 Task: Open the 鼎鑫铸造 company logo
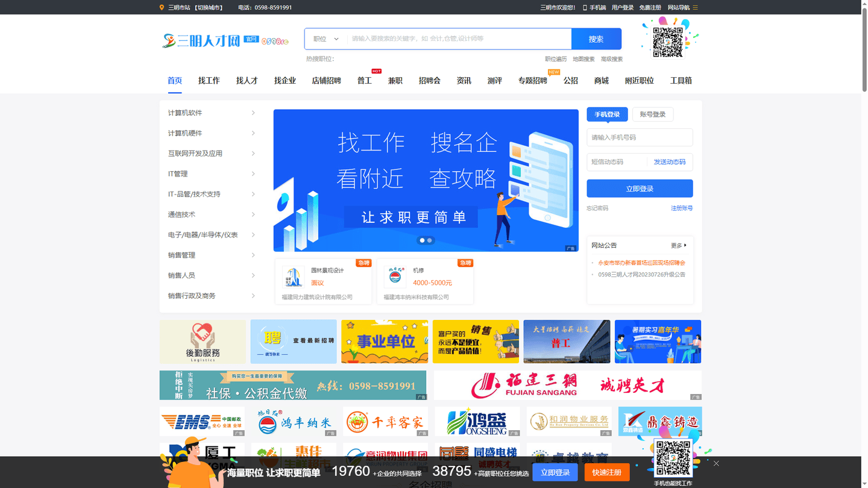(660, 422)
